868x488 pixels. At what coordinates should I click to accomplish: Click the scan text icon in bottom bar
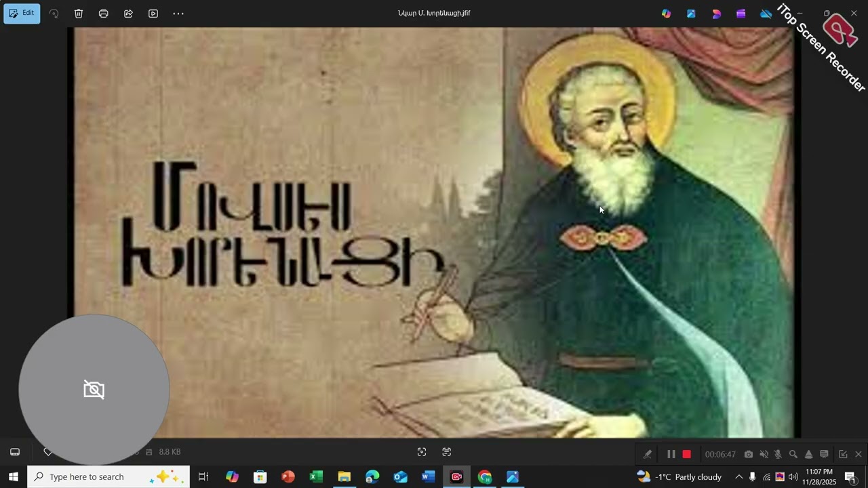446,452
